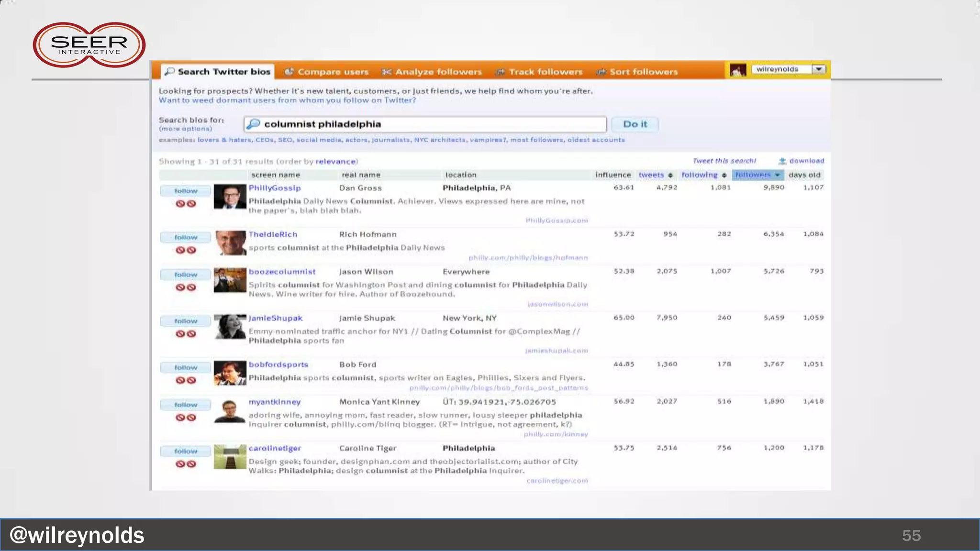Open the wilreynolds account dropdown
Viewport: 980px width, 551px height.
coord(819,69)
